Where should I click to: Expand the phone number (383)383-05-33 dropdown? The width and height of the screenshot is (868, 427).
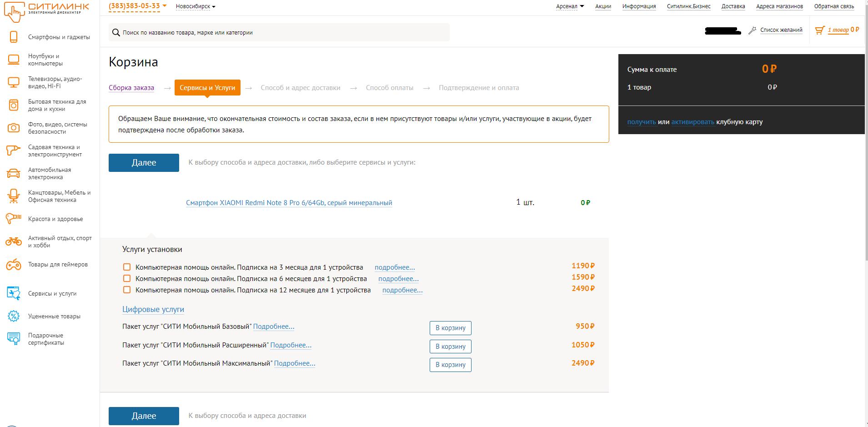tap(137, 6)
